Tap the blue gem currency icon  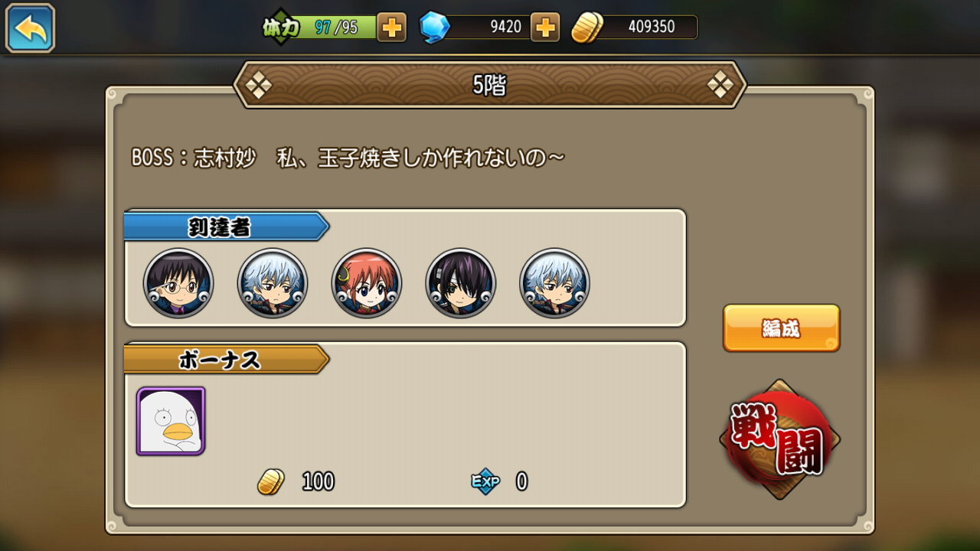point(434,28)
